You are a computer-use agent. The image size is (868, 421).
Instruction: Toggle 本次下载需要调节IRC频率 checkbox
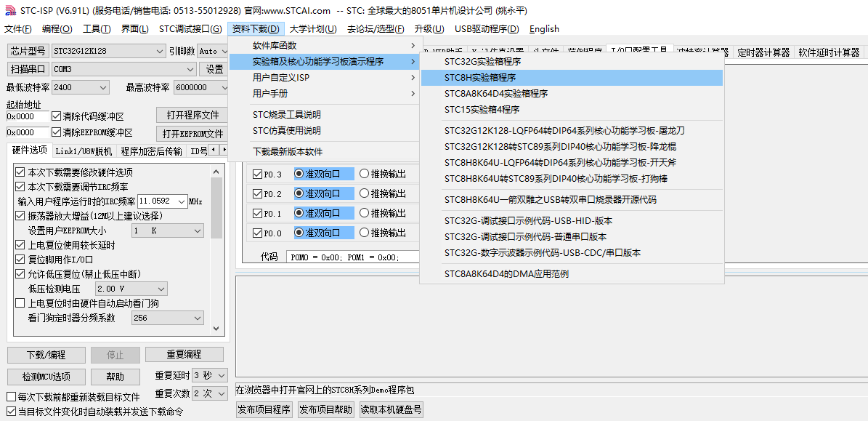tap(20, 187)
